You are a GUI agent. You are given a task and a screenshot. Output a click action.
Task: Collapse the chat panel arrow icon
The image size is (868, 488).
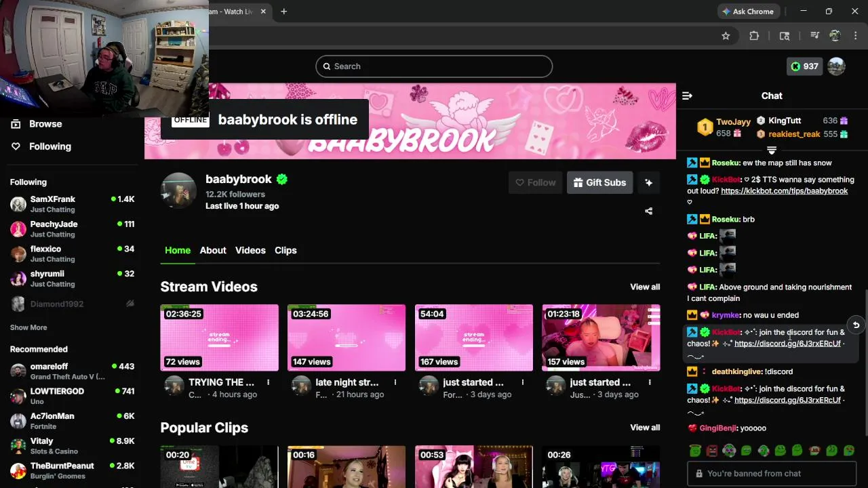coord(687,96)
